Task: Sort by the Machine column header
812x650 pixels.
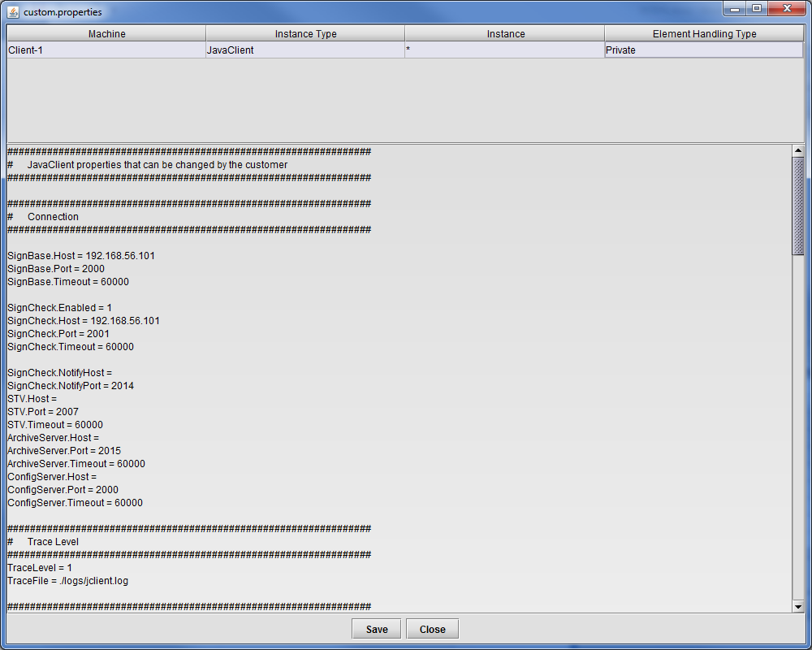Action: [x=106, y=33]
